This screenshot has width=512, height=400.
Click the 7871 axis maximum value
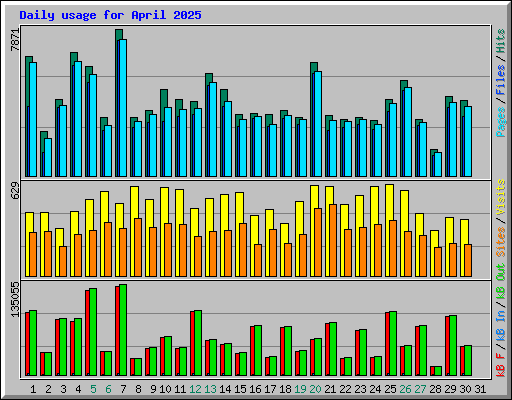pyautogui.click(x=15, y=40)
